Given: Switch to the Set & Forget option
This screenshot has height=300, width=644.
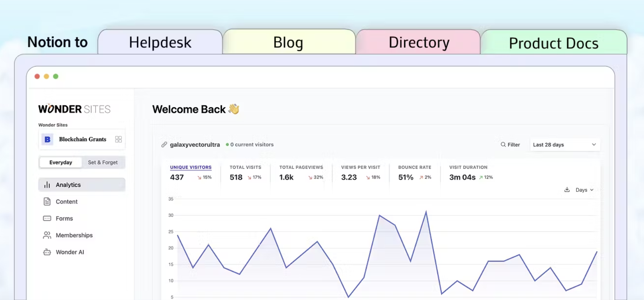Looking at the screenshot, I should [103, 163].
